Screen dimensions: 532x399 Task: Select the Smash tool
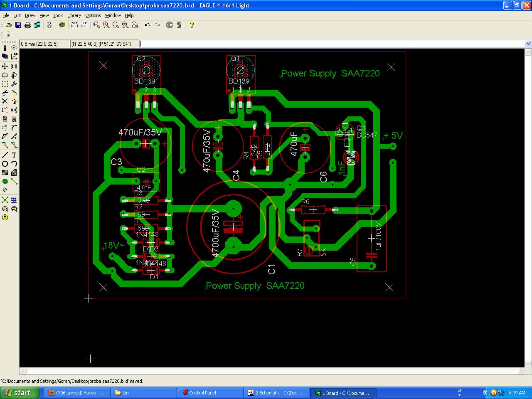5,128
